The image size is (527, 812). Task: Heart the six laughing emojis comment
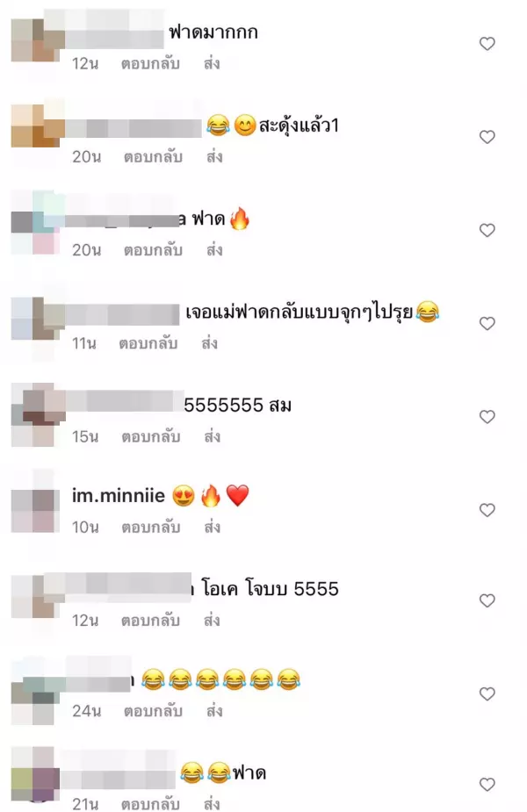click(487, 693)
